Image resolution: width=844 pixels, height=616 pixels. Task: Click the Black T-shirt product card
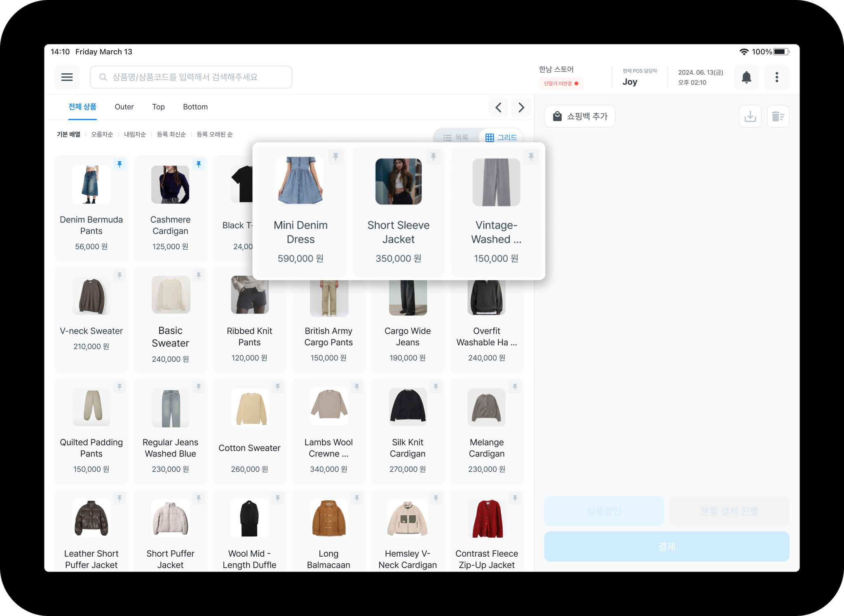point(233,208)
